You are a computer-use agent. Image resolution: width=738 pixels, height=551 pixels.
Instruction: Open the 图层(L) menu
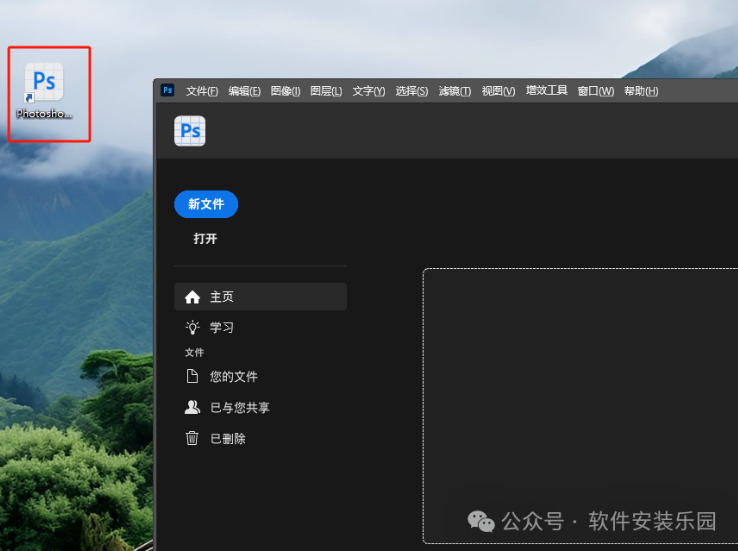pyautogui.click(x=326, y=91)
